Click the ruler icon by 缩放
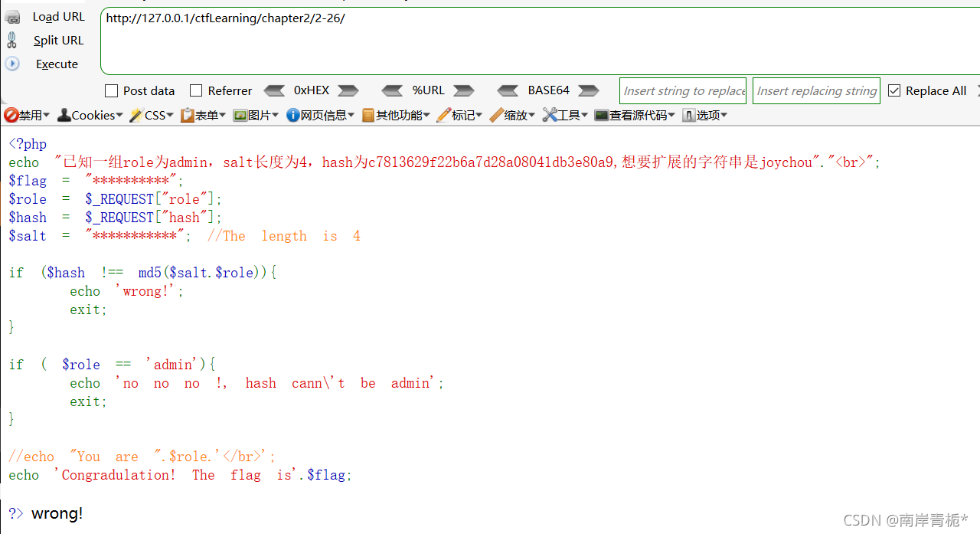The width and height of the screenshot is (980, 534). pos(497,115)
